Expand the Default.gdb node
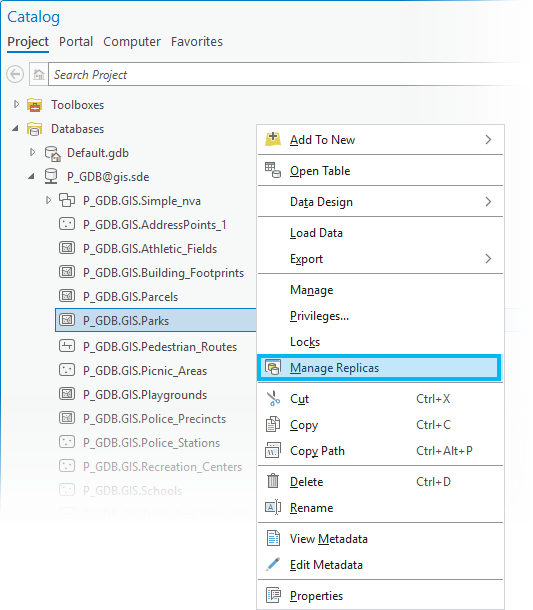Image resolution: width=533 pixels, height=610 pixels. tap(32, 152)
